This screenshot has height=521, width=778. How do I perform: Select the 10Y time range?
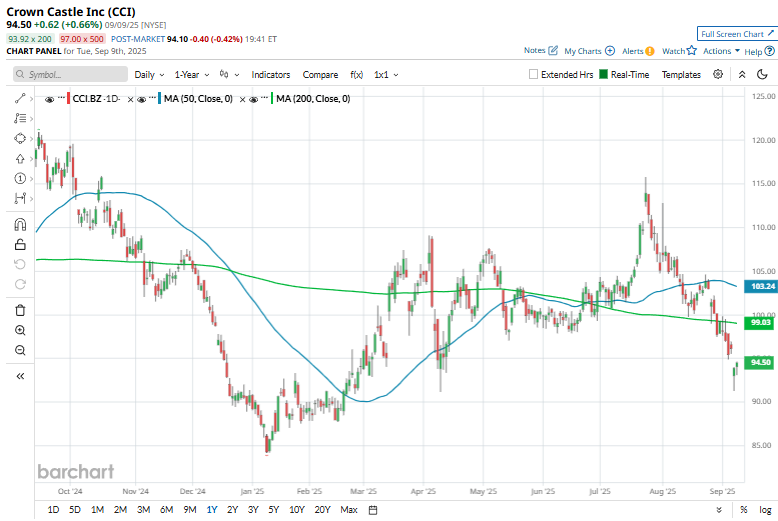point(297,510)
